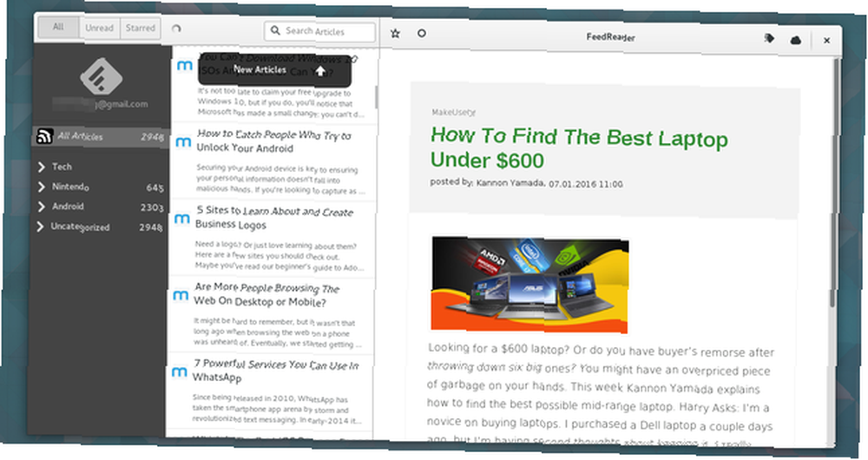Click the article list scrollbar
868x460 pixels.
click(377, 97)
